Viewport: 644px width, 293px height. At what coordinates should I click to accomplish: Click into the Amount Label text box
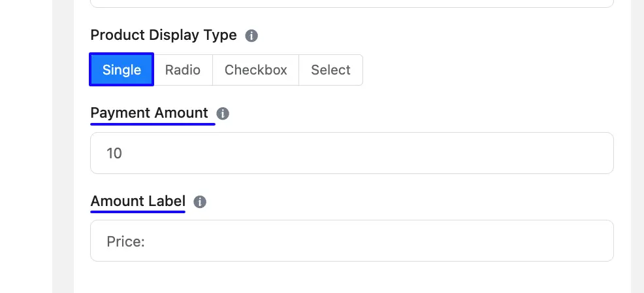click(352, 241)
